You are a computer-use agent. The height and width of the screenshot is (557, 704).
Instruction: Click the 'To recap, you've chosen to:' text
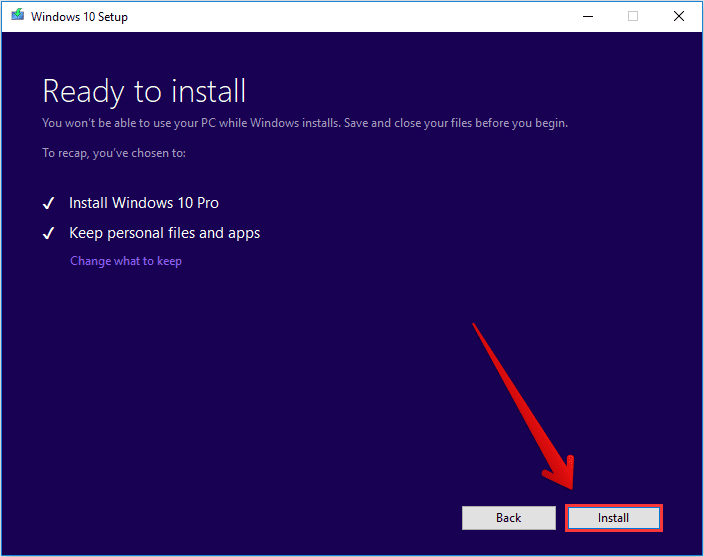coord(114,153)
